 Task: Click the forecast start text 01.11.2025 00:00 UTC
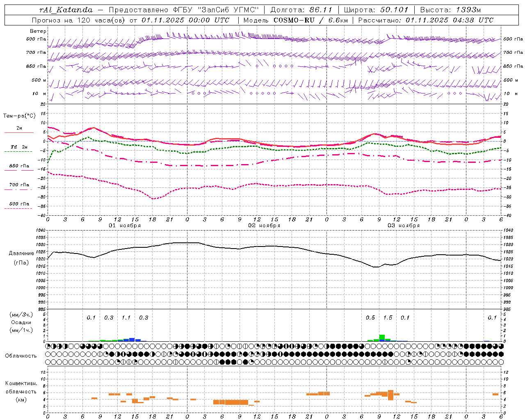click(x=185, y=20)
